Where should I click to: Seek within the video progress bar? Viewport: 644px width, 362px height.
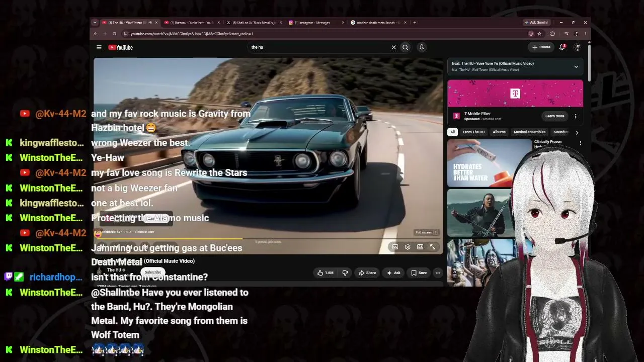tap(268, 239)
